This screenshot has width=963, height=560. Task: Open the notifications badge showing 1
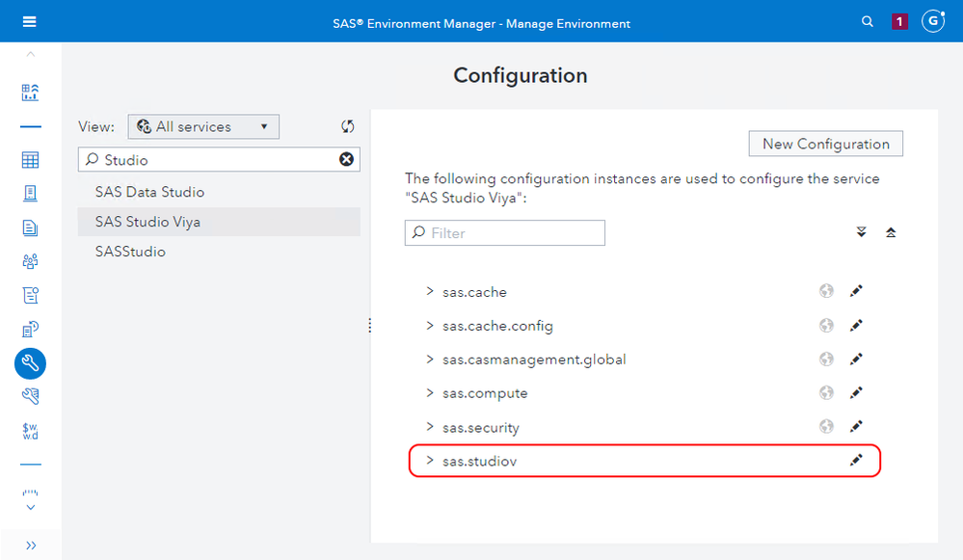point(899,21)
